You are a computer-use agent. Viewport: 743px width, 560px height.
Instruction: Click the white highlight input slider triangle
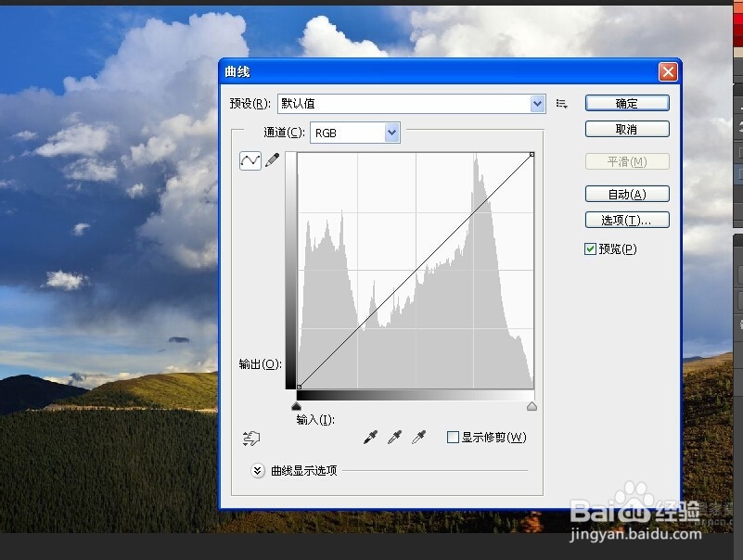[x=532, y=405]
